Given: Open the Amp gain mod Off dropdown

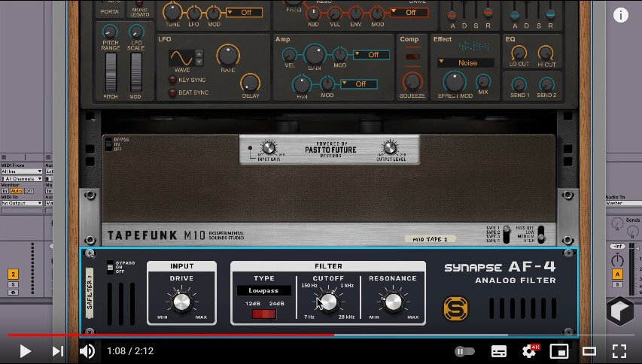Looking at the screenshot, I should (371, 54).
